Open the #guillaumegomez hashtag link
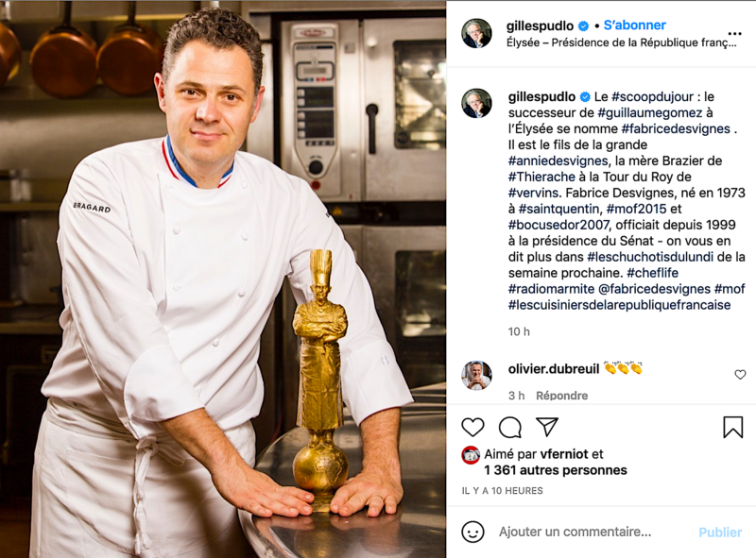 (x=650, y=112)
